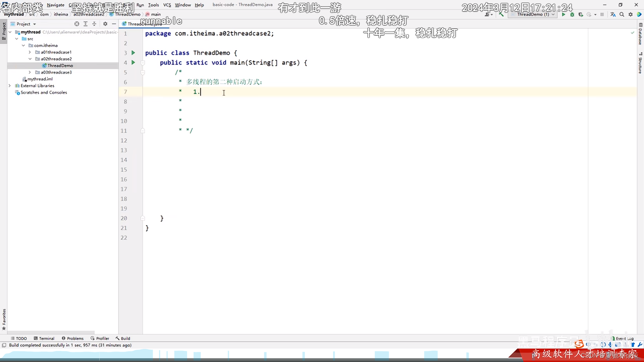The width and height of the screenshot is (644, 362).
Task: Run with coverage from the toolbar
Action: click(581, 14)
